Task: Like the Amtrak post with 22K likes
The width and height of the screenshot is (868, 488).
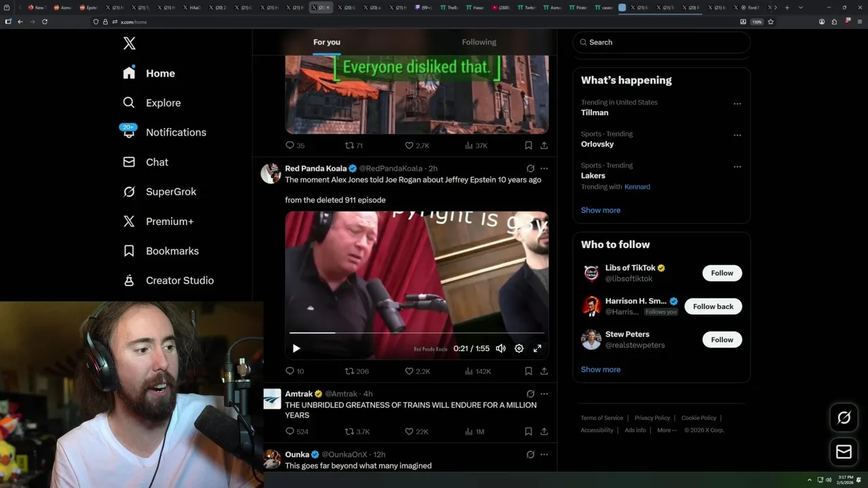Action: click(x=416, y=431)
